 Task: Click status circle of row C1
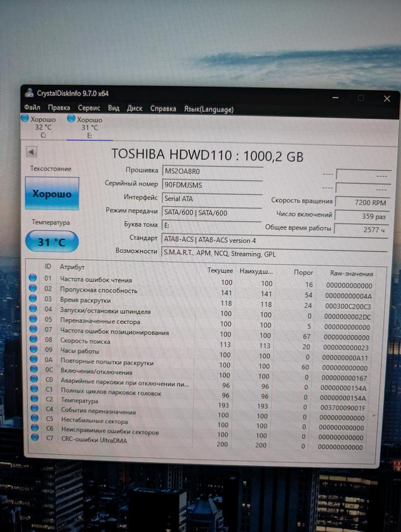35,388
